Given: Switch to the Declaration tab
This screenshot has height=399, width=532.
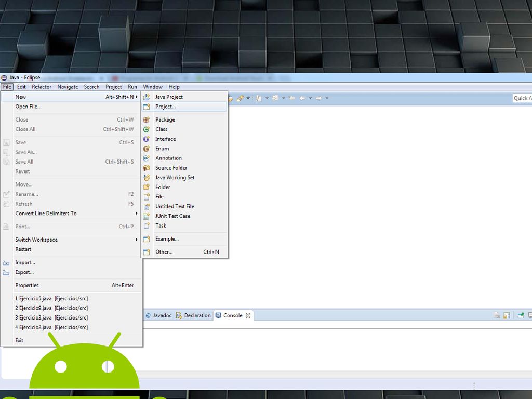Looking at the screenshot, I should coord(193,315).
